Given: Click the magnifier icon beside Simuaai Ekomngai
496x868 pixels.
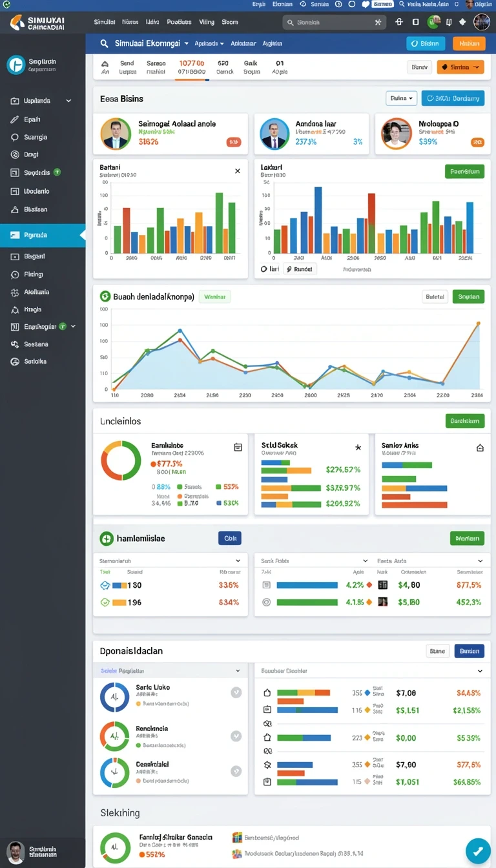Looking at the screenshot, I should [x=103, y=44].
